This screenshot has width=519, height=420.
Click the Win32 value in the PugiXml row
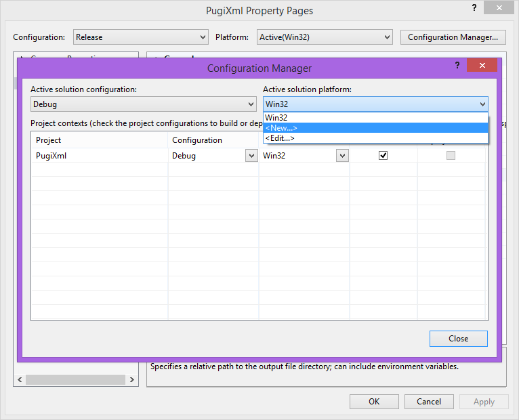click(274, 156)
